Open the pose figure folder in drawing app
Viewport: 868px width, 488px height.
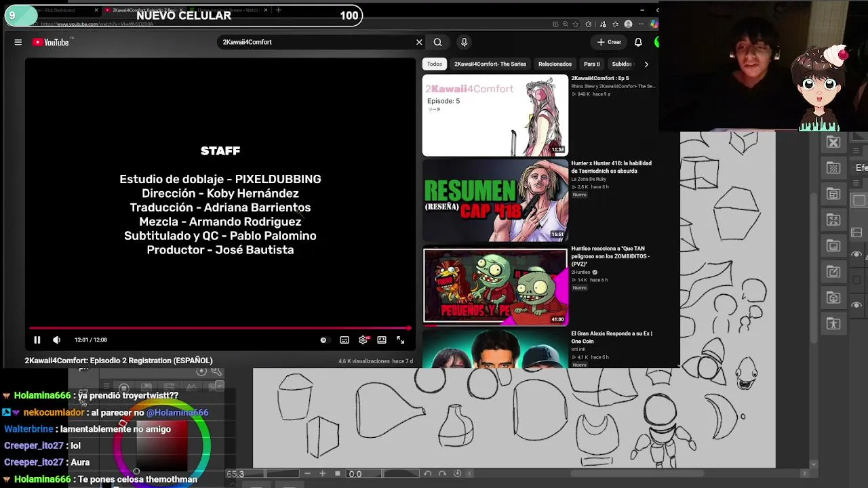(833, 323)
